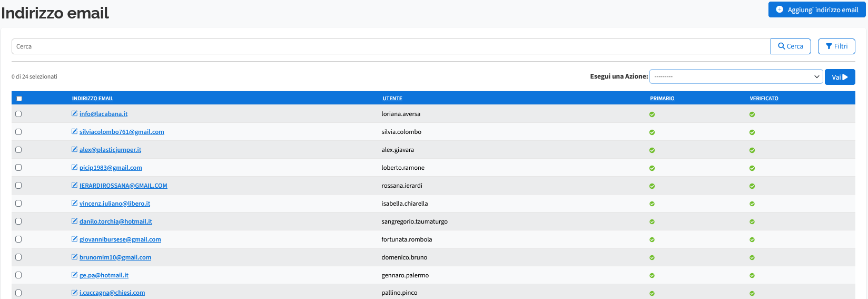Screen dimensions: 868x299
Task: Click user text fortunata.rombola
Action: pos(407,239)
